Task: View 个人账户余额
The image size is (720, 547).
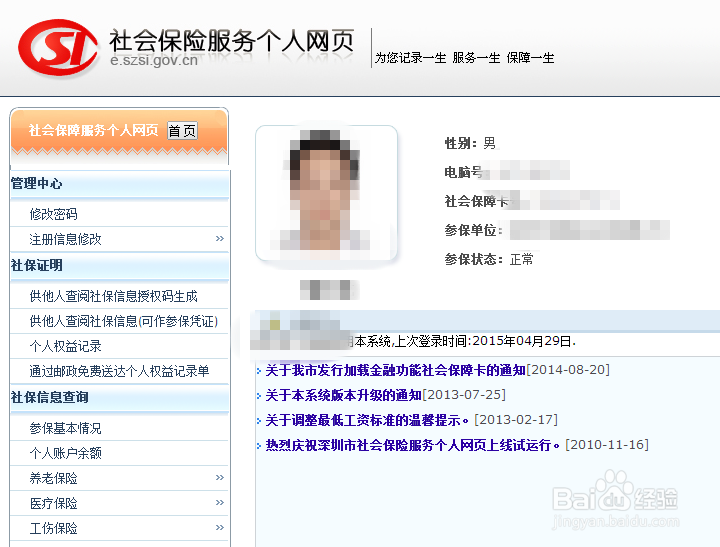Action: tap(65, 453)
